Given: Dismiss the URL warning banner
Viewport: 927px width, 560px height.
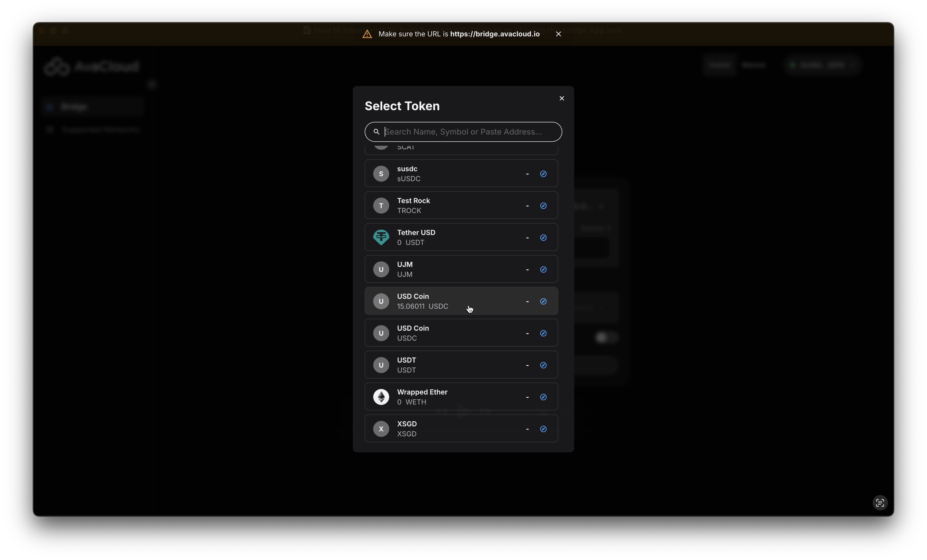Looking at the screenshot, I should pos(558,34).
